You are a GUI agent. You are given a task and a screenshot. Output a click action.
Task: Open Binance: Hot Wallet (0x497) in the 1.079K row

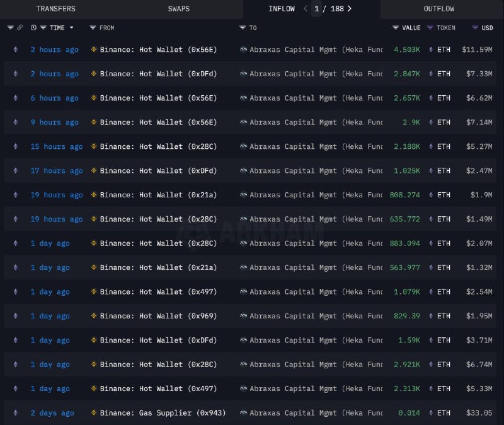[x=158, y=292]
